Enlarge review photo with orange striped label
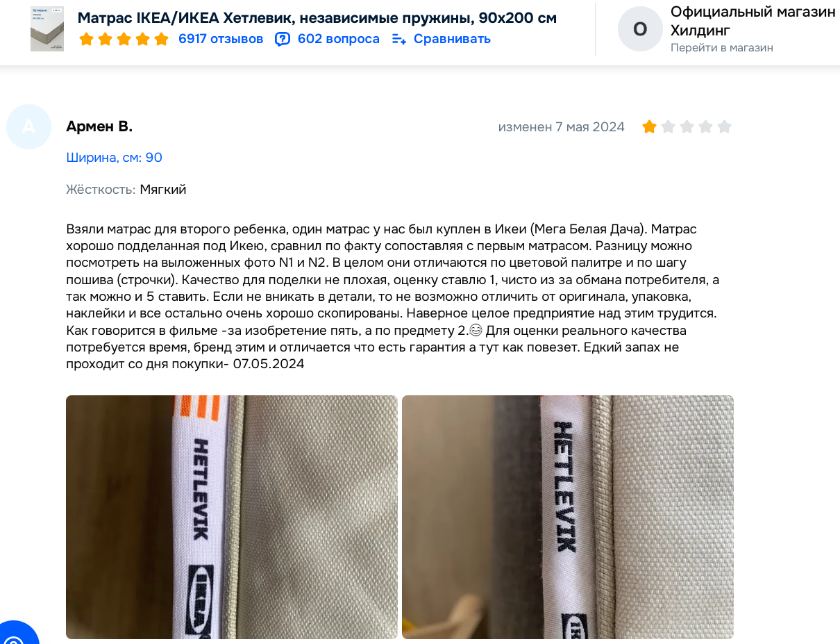Image resolution: width=840 pixels, height=644 pixels. click(x=232, y=517)
